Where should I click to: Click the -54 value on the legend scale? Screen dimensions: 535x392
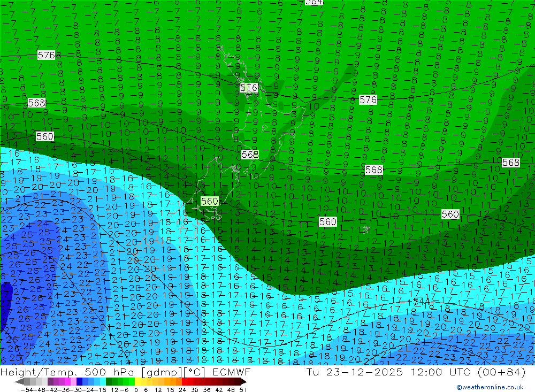coord(27,390)
